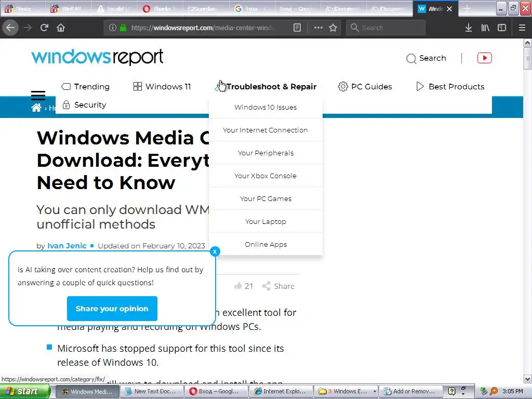This screenshot has width=532, height=399.
Task: Open the Opera Google taskbar item
Action: [x=216, y=391]
